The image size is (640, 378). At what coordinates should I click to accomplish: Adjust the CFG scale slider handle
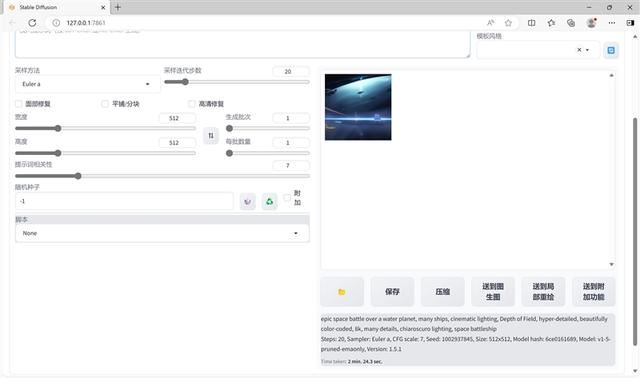[78, 176]
